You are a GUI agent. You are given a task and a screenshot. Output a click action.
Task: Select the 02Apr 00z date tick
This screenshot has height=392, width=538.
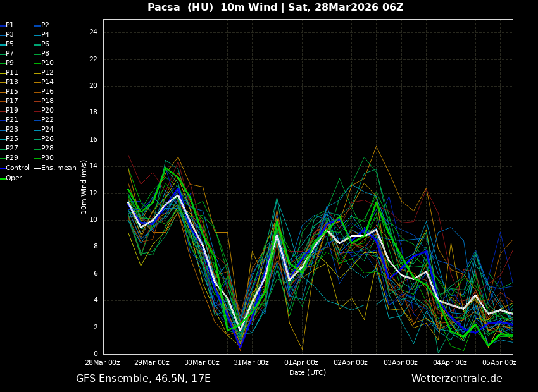pyautogui.click(x=351, y=363)
